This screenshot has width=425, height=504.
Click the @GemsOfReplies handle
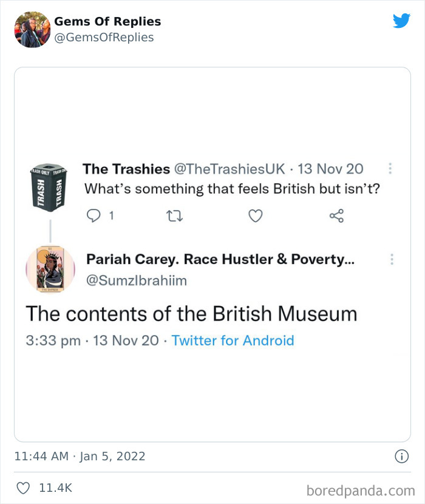tap(104, 38)
